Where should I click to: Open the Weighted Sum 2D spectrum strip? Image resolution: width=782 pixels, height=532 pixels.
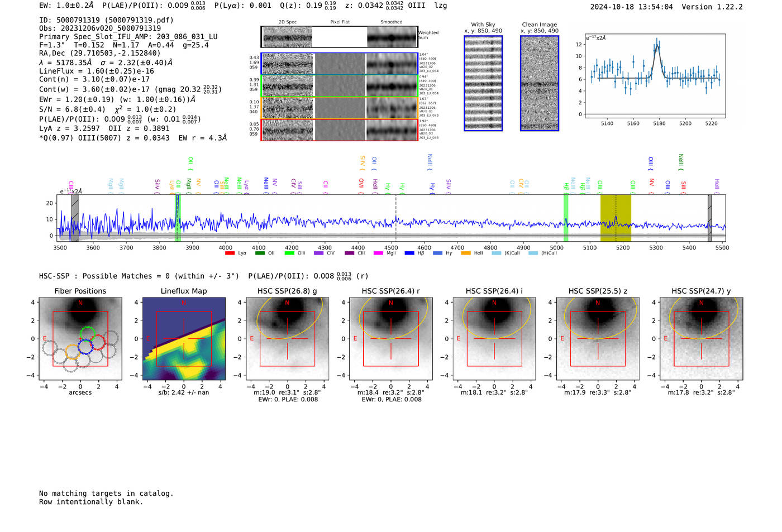point(340,37)
